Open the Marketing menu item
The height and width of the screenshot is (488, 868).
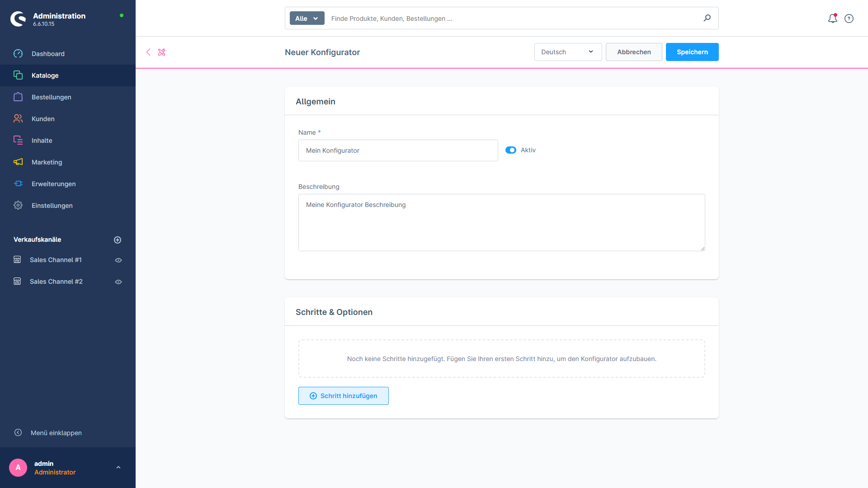(x=68, y=162)
